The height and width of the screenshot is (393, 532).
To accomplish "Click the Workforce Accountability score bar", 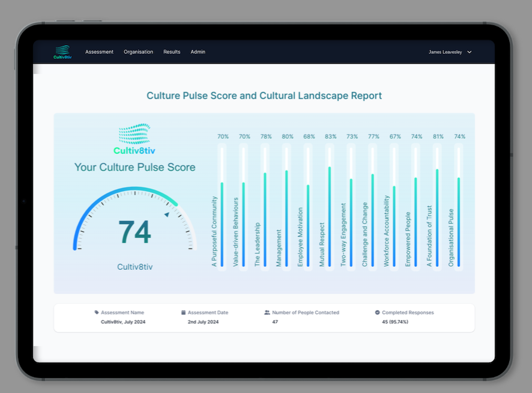I will pos(394,207).
